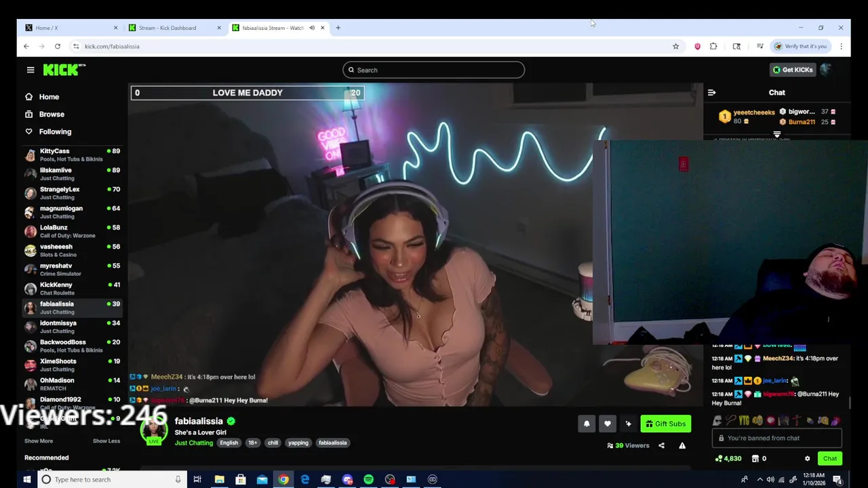Expand the gift leaderboard handle
This screenshot has width=868, height=488.
point(777,134)
